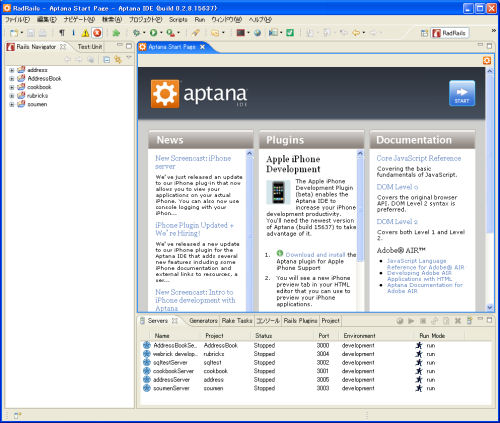This screenshot has height=423, width=500.
Task: Open Core JavaScript Reference link
Action: point(419,158)
